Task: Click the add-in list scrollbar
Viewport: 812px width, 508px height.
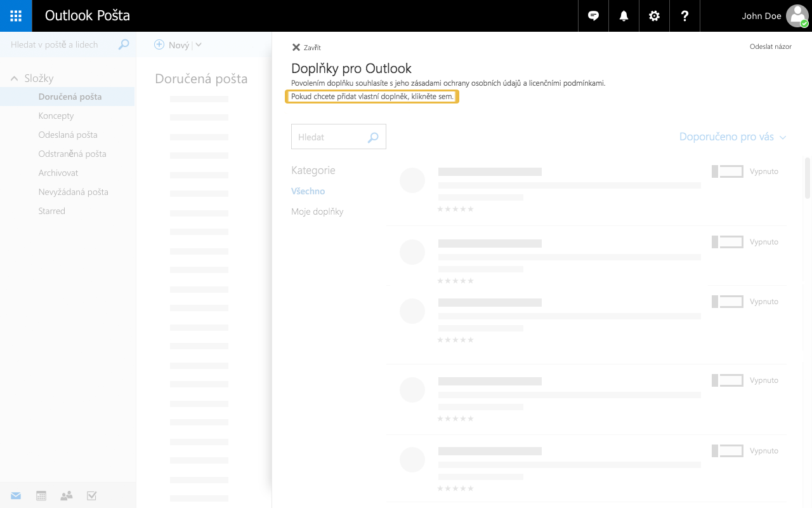Action: click(808, 178)
